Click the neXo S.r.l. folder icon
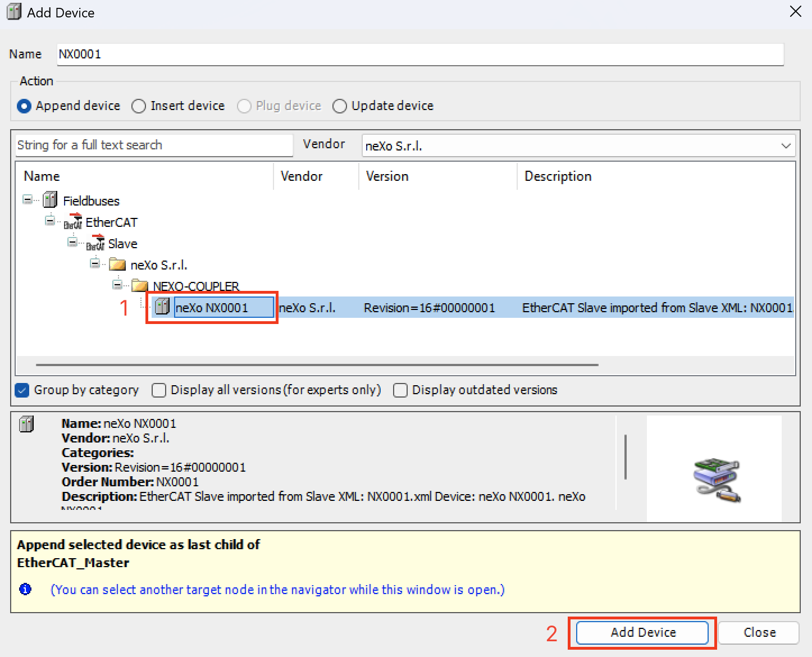 [x=117, y=264]
